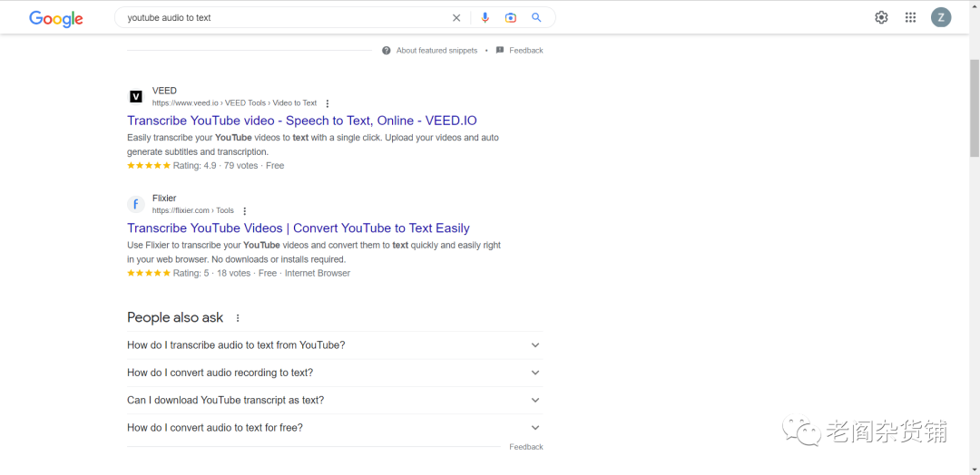Viewport: 980px width, 475px height.
Task: Click the flixier.com URL breadcrumb
Action: point(192,210)
